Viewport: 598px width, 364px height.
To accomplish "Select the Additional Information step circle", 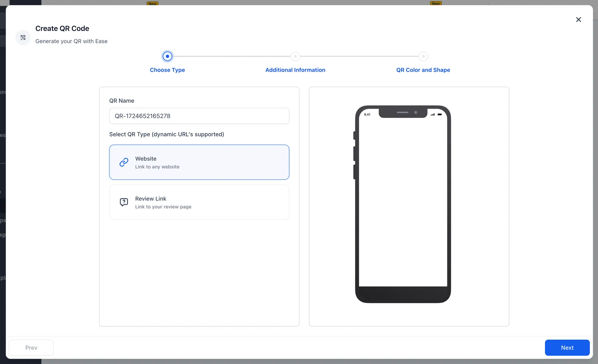I will coord(295,56).
